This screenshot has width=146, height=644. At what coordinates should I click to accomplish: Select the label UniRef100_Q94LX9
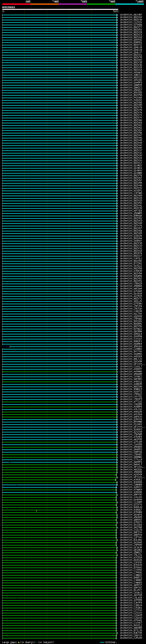pyautogui.click(x=131, y=48)
